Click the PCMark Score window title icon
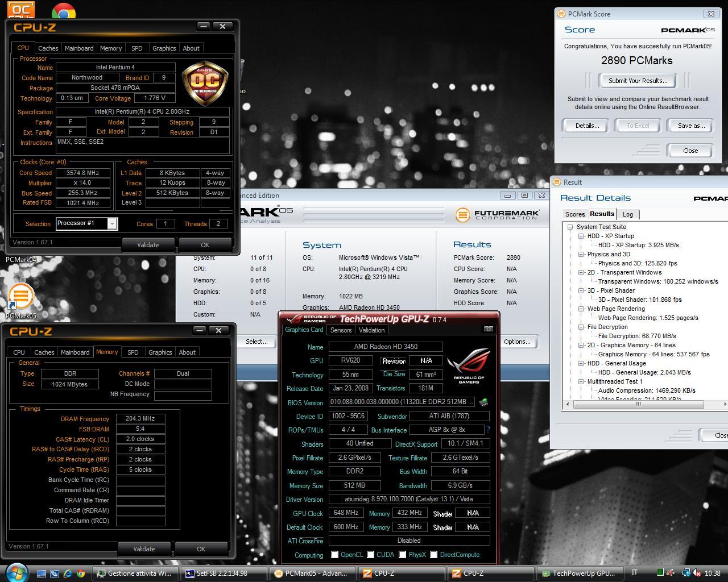 tap(561, 14)
